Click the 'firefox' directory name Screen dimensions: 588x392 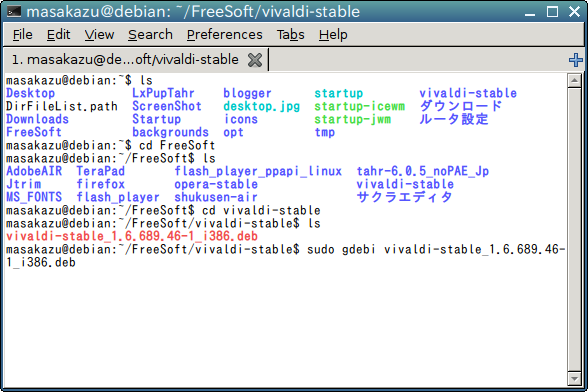click(x=100, y=184)
